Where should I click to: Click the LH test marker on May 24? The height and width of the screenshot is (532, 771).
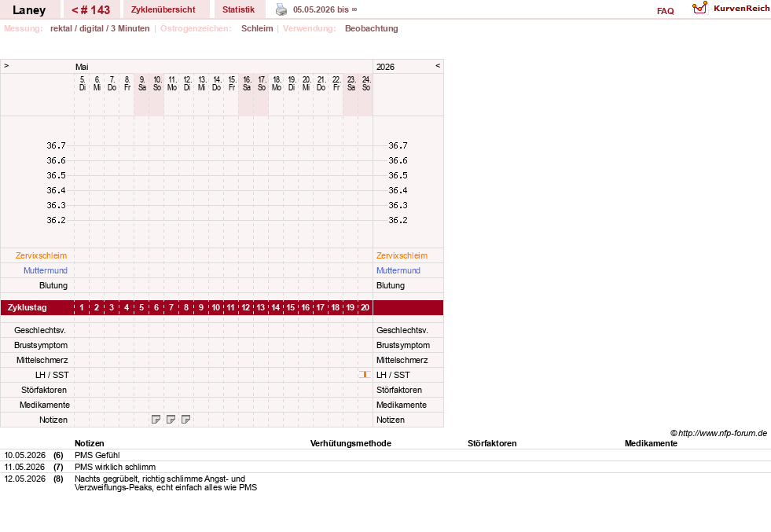(x=365, y=375)
